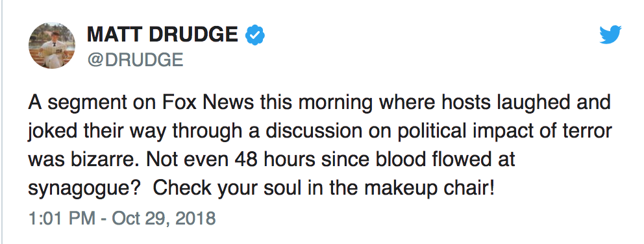
Task: Visit the @DRUDGE handle profile
Action: pyautogui.click(x=135, y=60)
